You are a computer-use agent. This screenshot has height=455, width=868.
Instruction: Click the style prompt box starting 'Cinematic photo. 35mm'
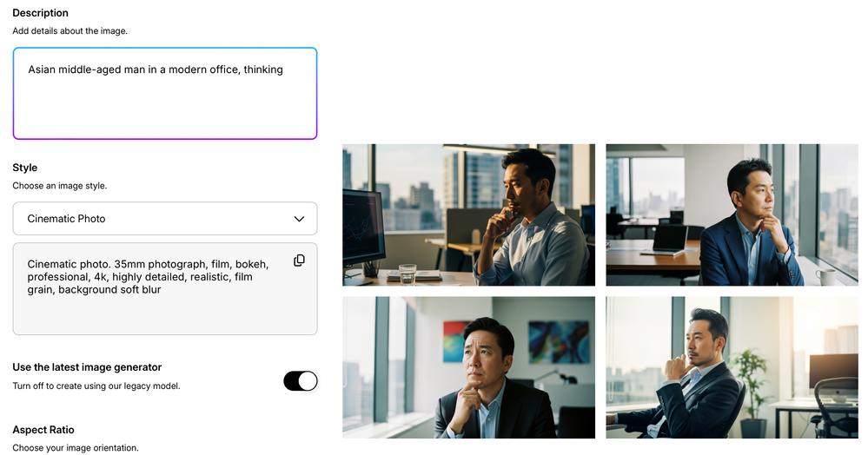click(x=165, y=288)
